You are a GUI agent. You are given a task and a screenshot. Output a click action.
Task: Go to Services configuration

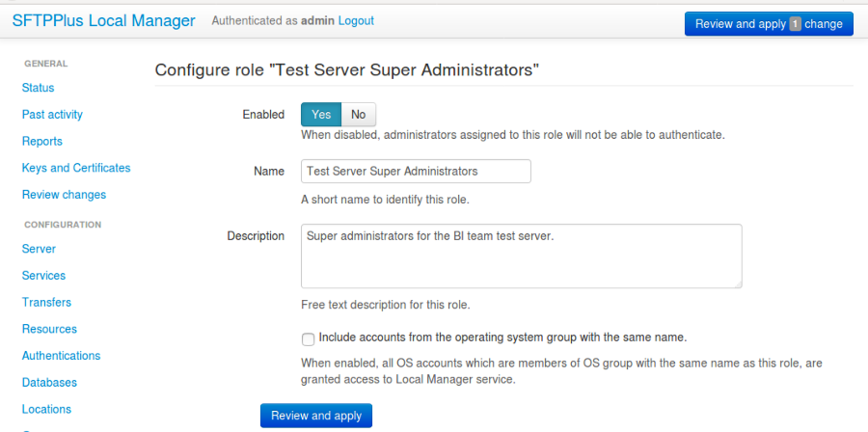click(x=43, y=276)
